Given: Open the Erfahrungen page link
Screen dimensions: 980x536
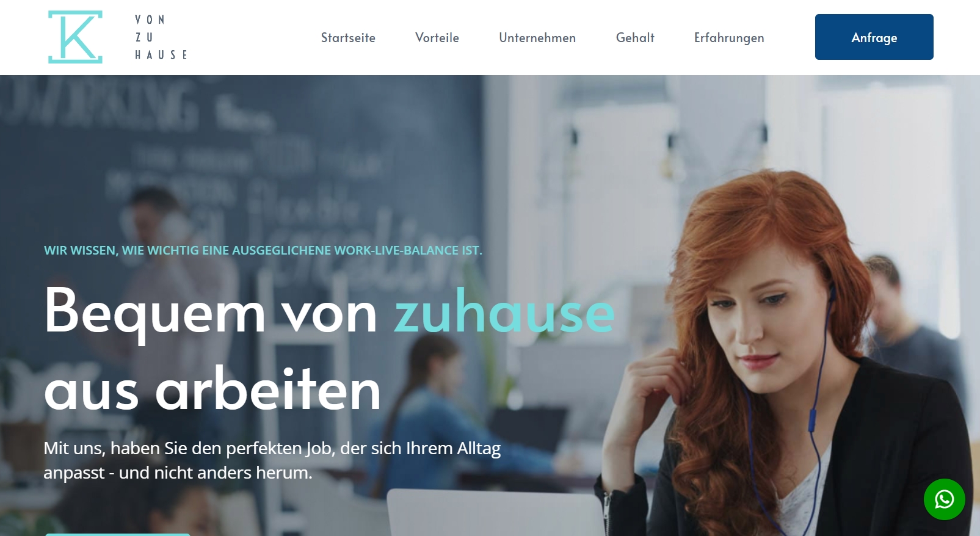Looking at the screenshot, I should tap(729, 38).
